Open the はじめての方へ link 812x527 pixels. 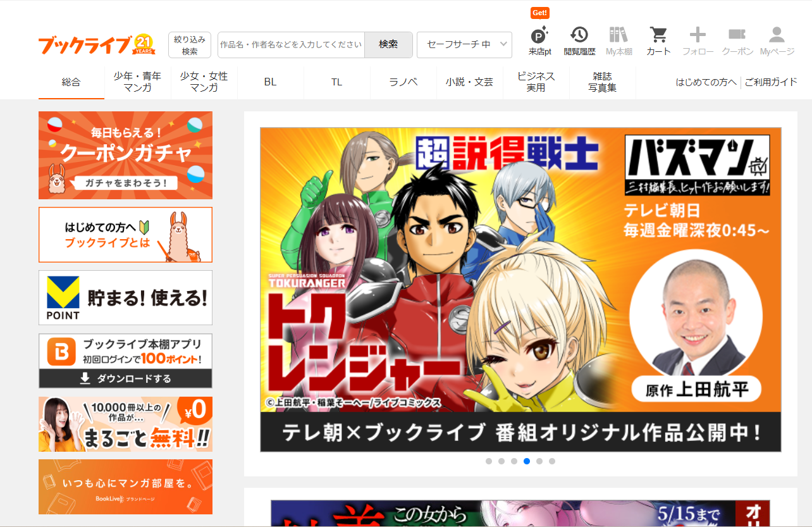(x=706, y=82)
